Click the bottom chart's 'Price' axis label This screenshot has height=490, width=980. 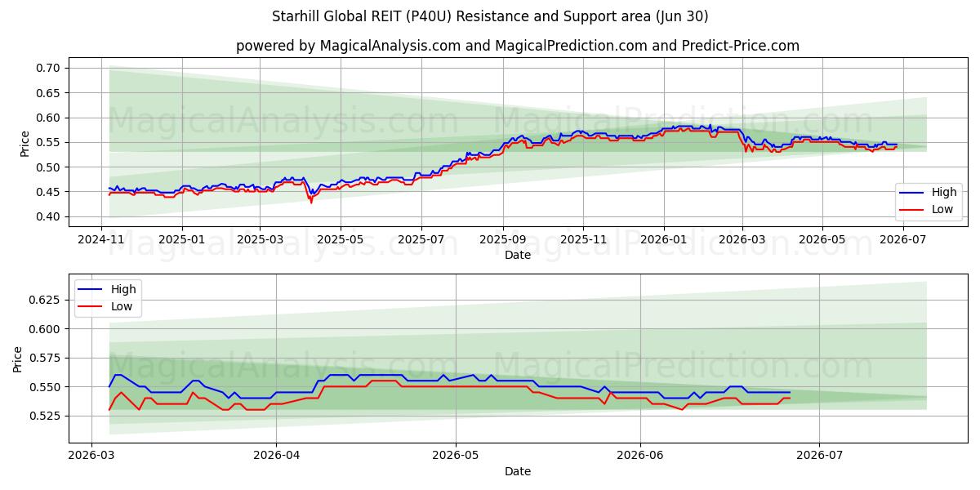[18, 359]
